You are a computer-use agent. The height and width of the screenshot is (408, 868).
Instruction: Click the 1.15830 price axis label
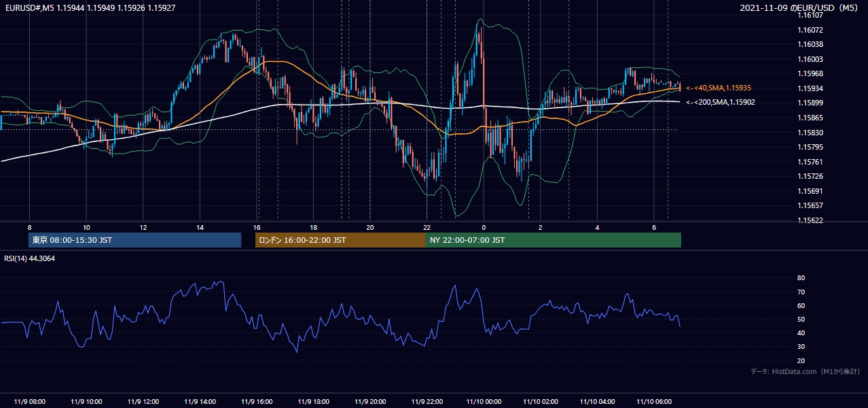810,133
